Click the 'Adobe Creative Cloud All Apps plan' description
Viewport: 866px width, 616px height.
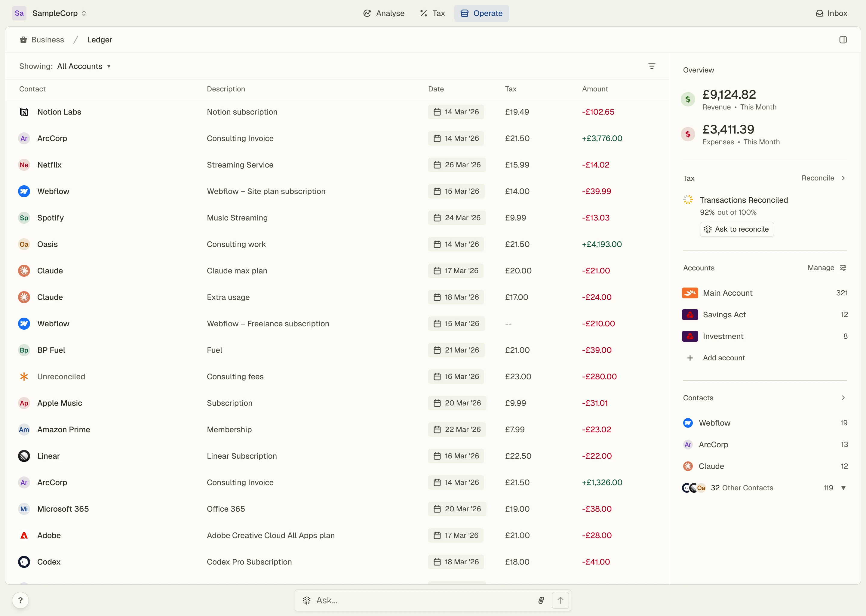click(271, 536)
